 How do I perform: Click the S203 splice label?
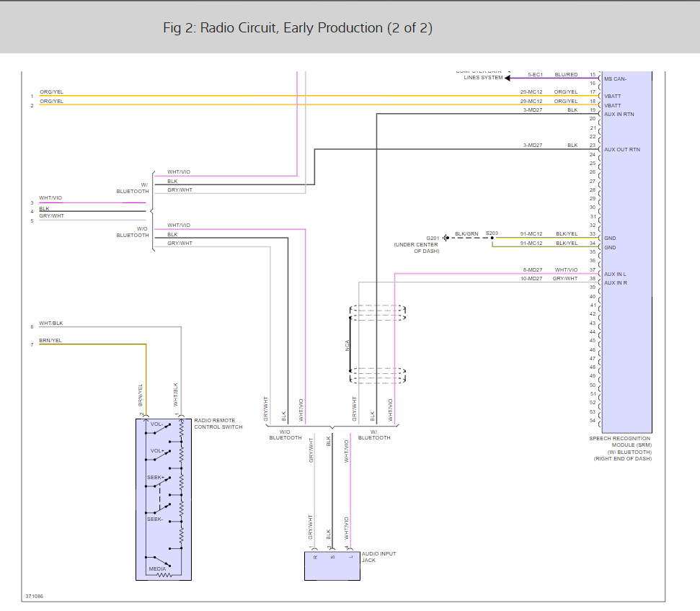(x=492, y=233)
